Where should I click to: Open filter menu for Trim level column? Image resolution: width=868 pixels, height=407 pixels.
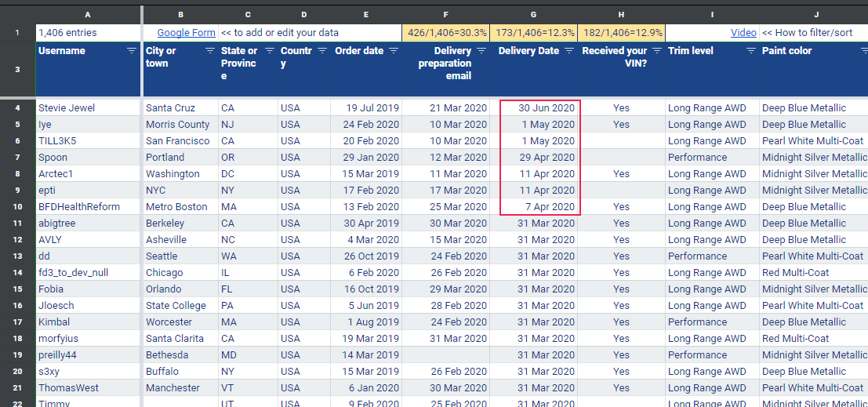point(751,51)
